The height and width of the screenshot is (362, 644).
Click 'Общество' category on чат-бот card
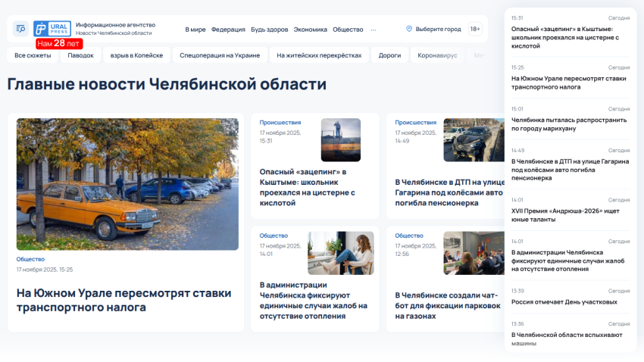(x=409, y=236)
